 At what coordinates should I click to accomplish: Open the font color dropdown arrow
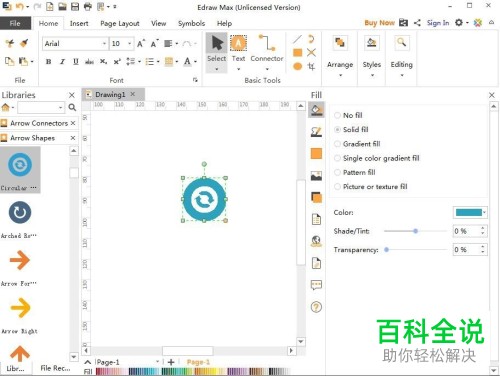195,62
